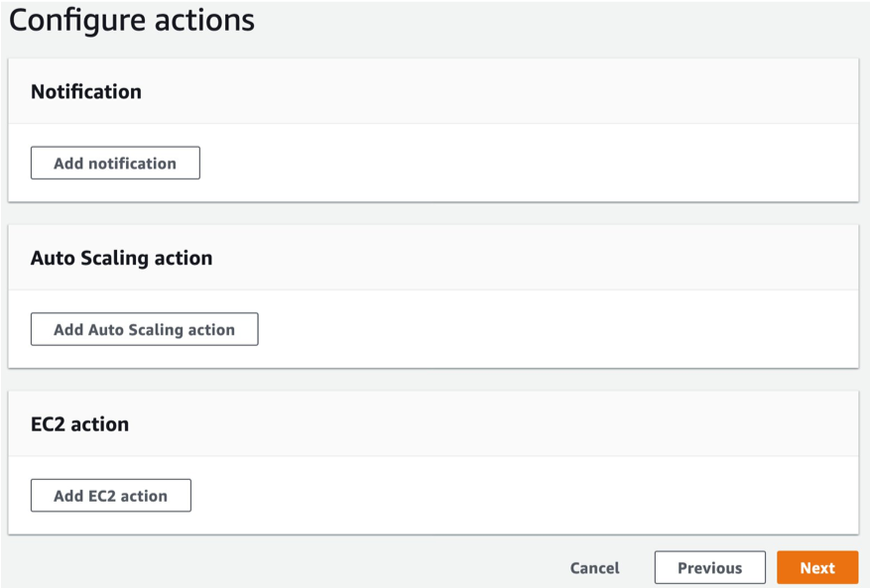This screenshot has height=588, width=870.
Task: Click the Configure actions page title
Action: (x=131, y=20)
